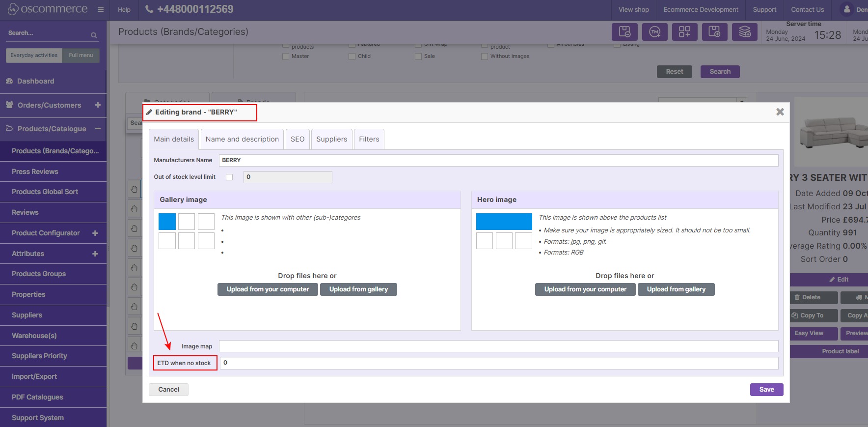Collapse the Products/Catalogue sidebar section
This screenshot has height=427, width=868.
pos(98,129)
